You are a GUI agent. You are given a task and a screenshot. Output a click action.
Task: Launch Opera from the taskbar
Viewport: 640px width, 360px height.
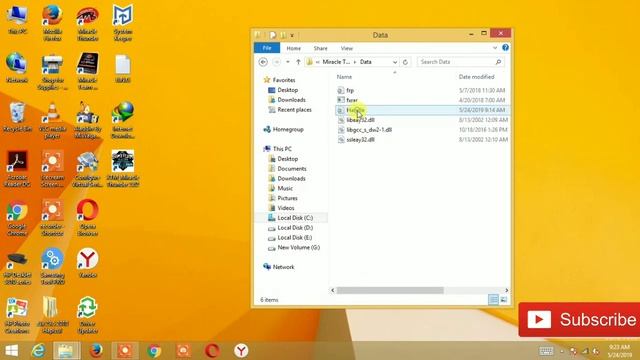point(212,351)
